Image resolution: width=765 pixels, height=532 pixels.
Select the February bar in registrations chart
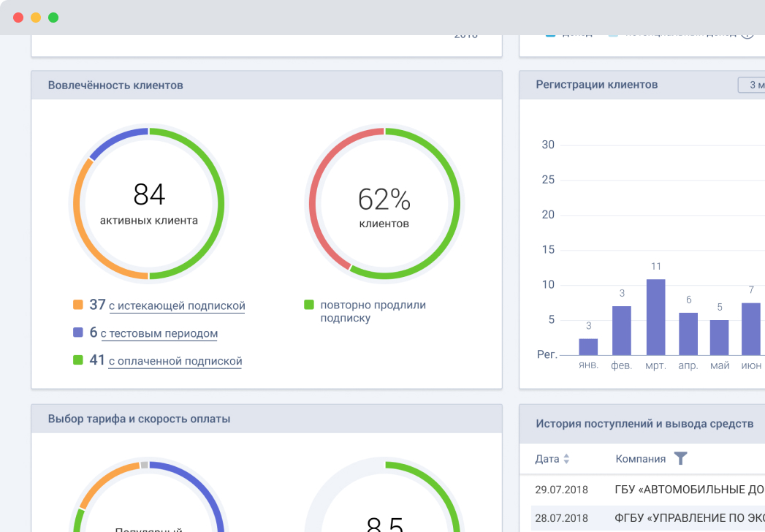pos(622,331)
